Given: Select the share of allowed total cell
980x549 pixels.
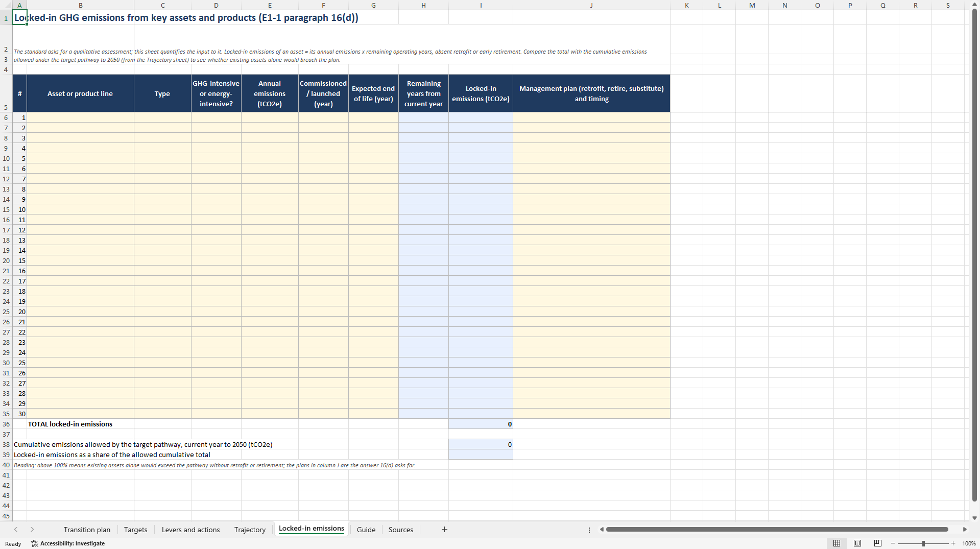Looking at the screenshot, I should 481,455.
